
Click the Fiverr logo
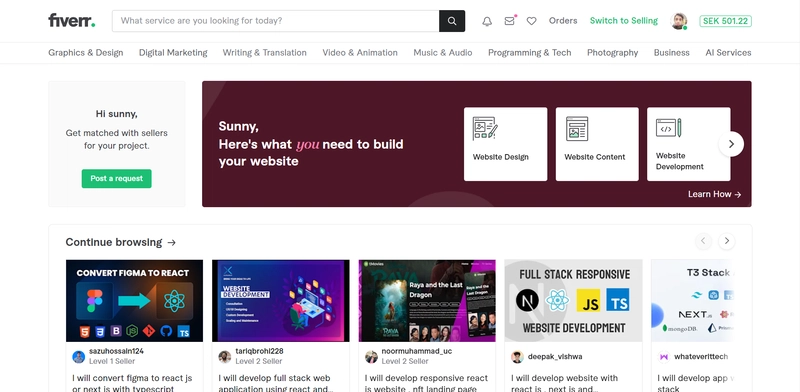click(x=71, y=20)
